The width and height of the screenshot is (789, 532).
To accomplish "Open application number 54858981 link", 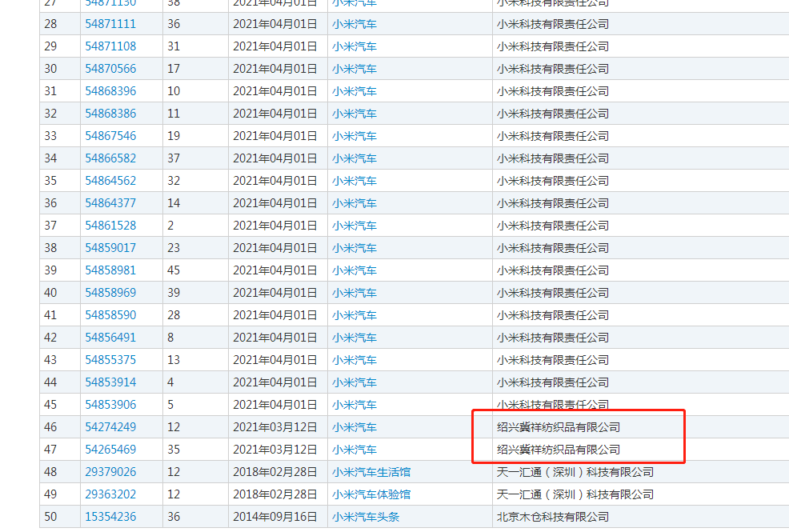I will (x=110, y=270).
